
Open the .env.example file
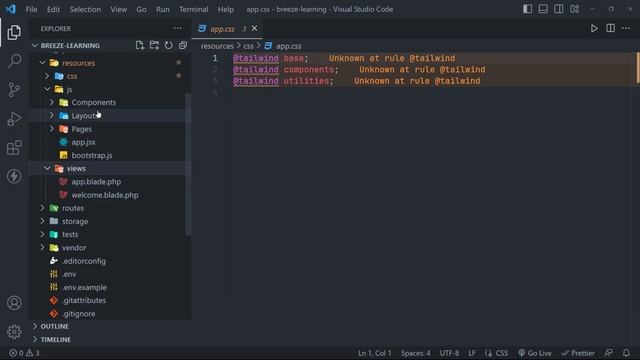tap(84, 287)
